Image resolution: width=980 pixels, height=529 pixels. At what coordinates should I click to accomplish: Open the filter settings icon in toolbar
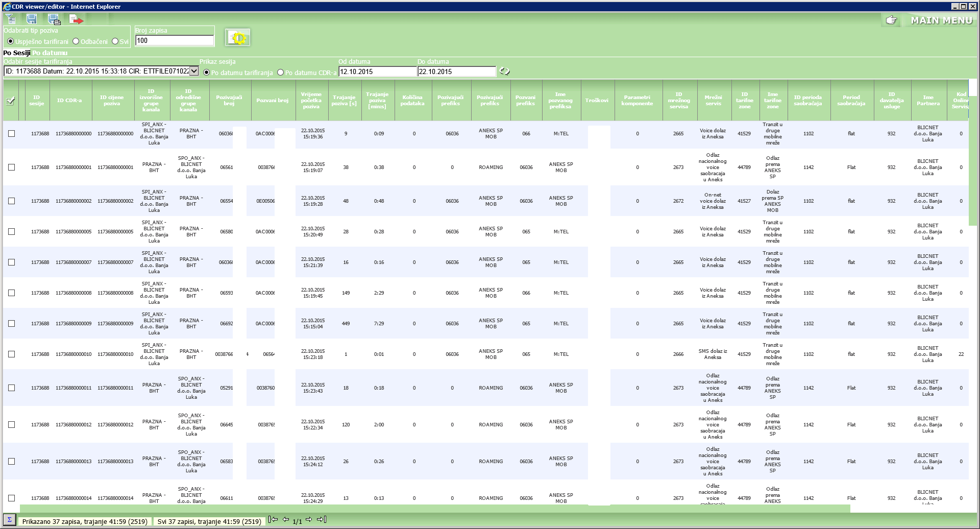[11, 19]
